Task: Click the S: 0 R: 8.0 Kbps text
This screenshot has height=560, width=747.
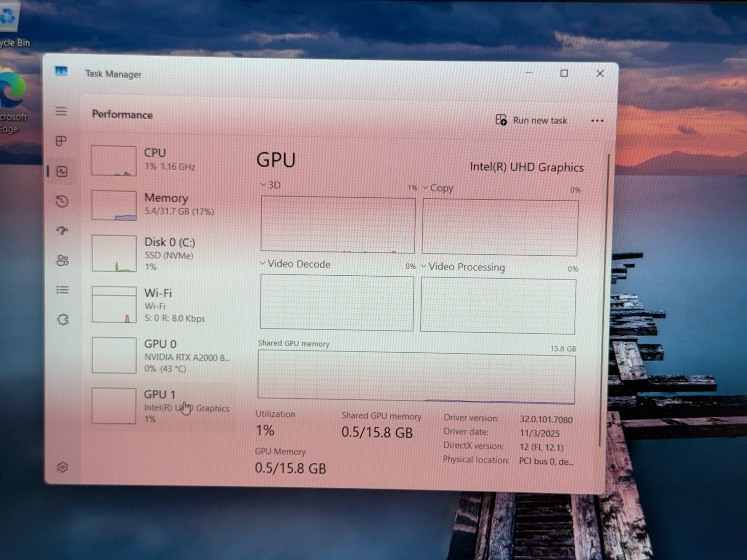Action: click(x=175, y=318)
